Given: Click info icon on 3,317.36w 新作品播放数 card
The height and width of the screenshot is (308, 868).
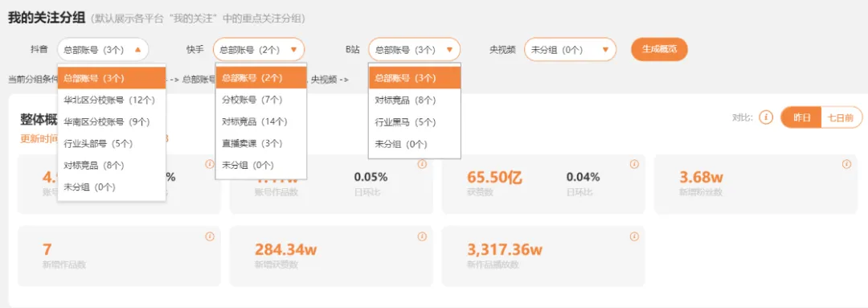Looking at the screenshot, I should pyautogui.click(x=634, y=236).
